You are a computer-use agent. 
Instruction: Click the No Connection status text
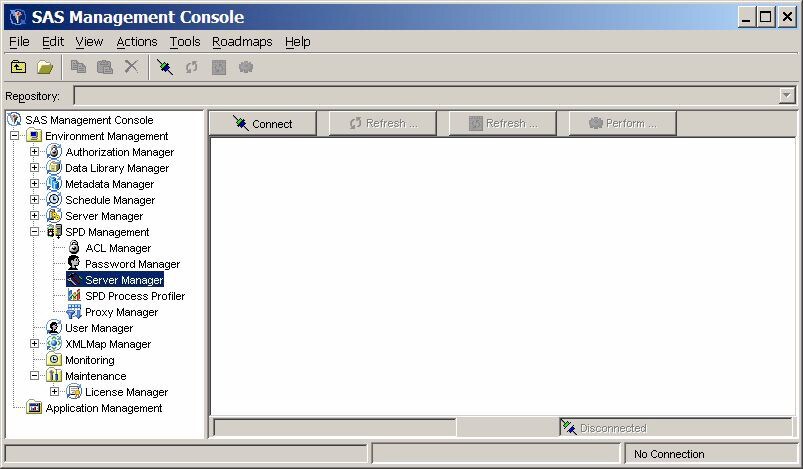[x=669, y=454]
